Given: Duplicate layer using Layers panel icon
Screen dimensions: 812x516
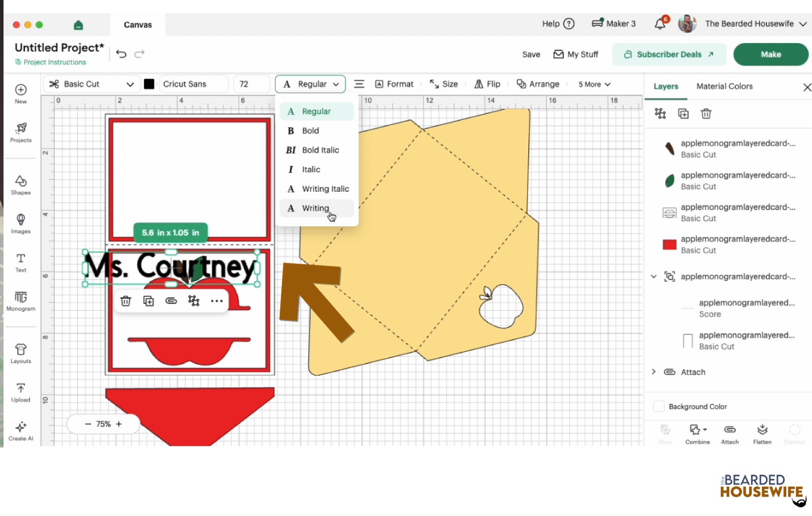Looking at the screenshot, I should (x=684, y=114).
